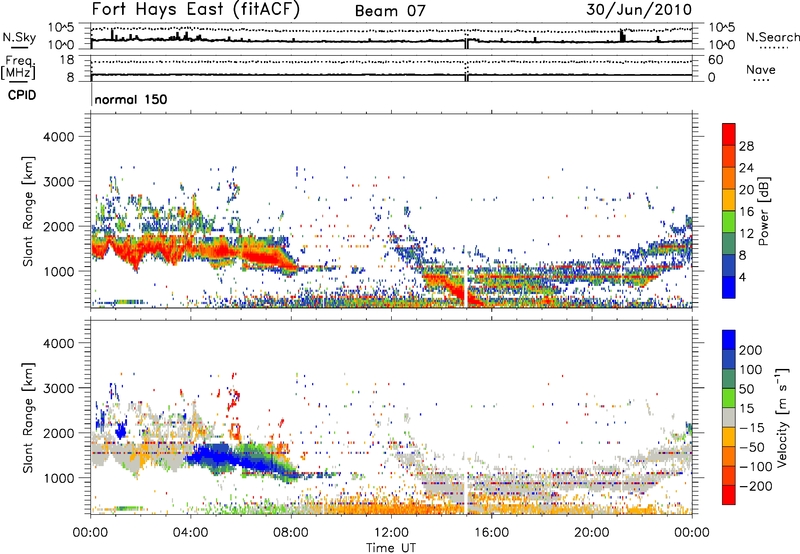The width and height of the screenshot is (800, 554).
Task: Click the date '30/Jun/2010'
Action: coord(639,9)
